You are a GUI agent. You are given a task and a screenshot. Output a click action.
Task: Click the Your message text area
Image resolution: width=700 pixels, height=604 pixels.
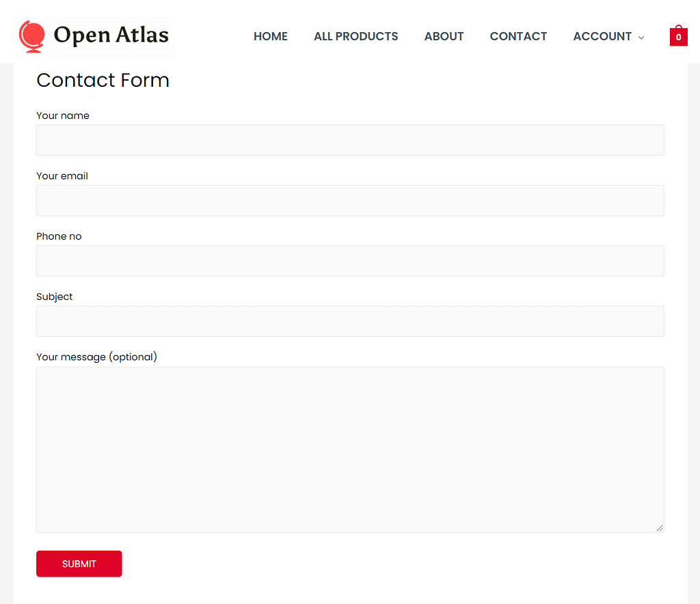click(350, 448)
